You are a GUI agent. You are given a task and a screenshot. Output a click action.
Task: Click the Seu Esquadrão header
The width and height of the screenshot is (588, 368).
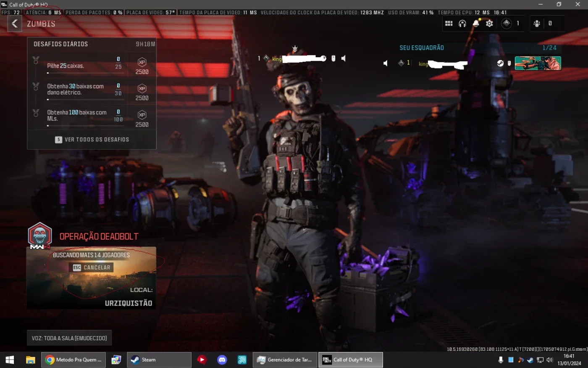click(x=422, y=48)
